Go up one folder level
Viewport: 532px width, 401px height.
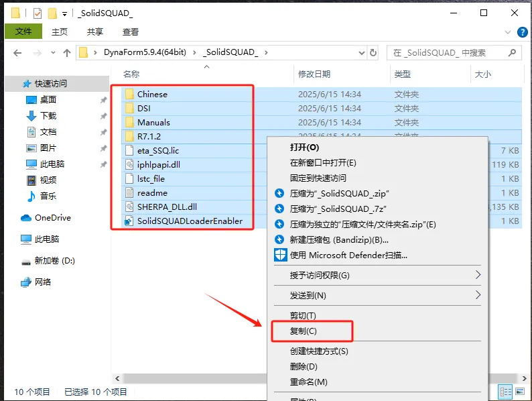[67, 52]
